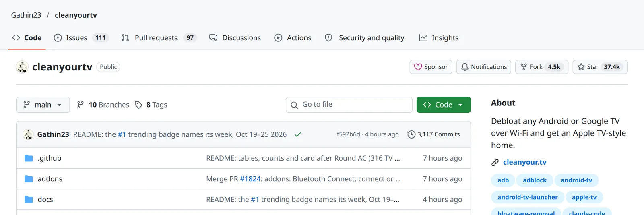Click the Pull requests count badge 97

[190, 38]
